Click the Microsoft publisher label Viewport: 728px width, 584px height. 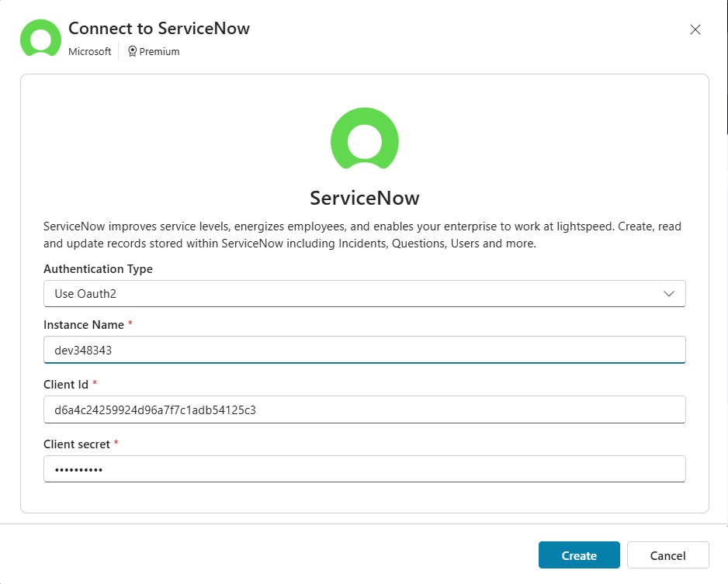[x=89, y=51]
